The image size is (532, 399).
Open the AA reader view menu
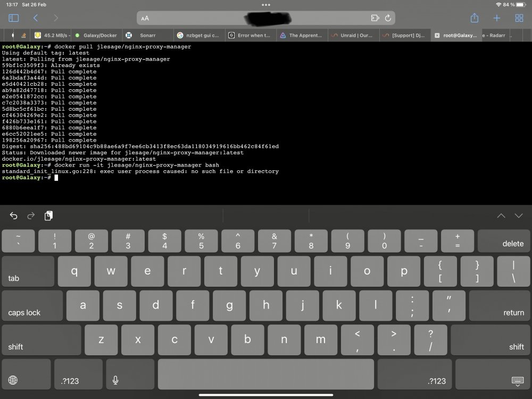point(145,18)
